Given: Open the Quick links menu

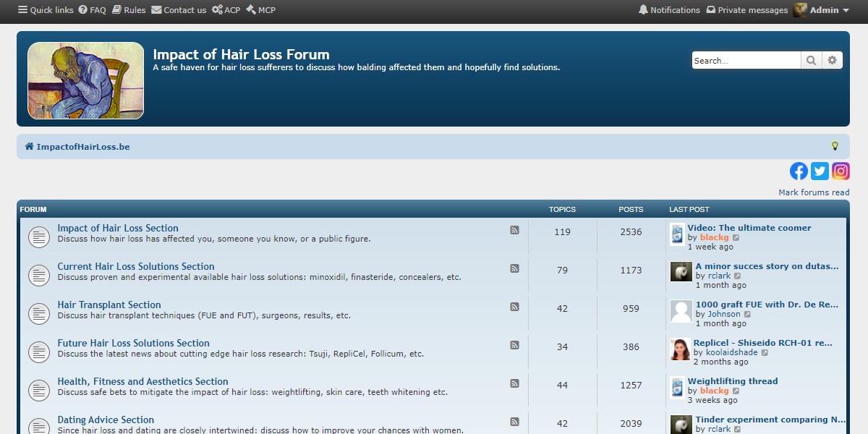Looking at the screenshot, I should [45, 10].
